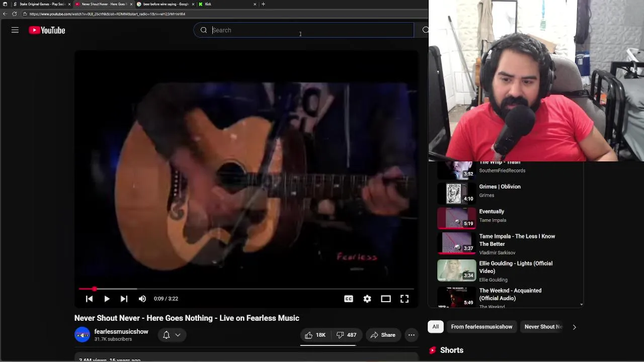Go to the previous video
Screen dimensions: 644x362
(89, 299)
